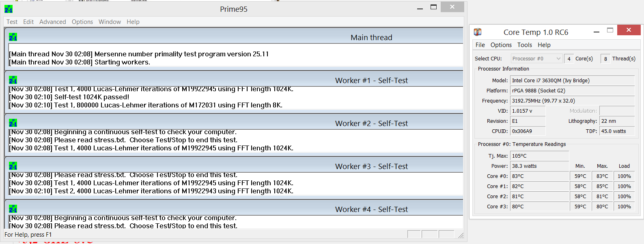The height and width of the screenshot is (244, 644).
Task: Click the Prime95 window resize grip
Action: click(x=461, y=235)
